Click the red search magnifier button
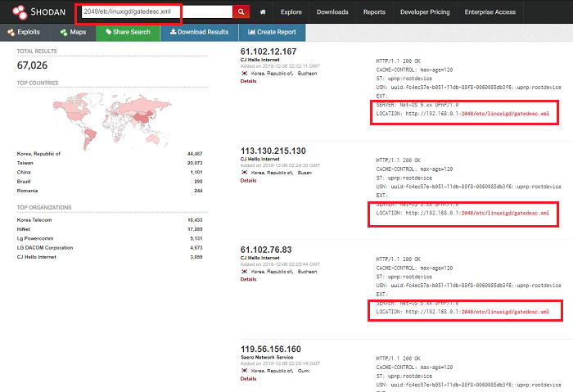 coord(241,11)
